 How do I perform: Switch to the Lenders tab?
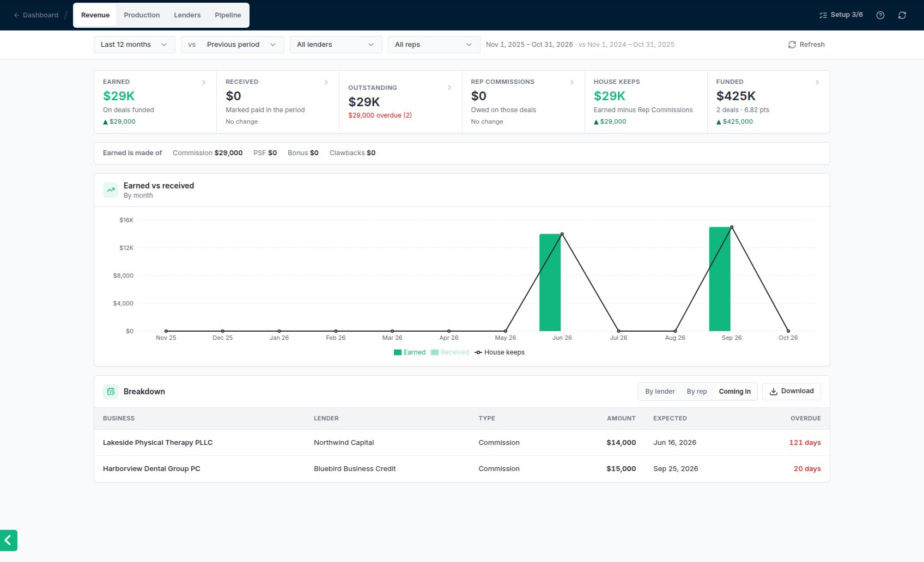[x=187, y=15]
